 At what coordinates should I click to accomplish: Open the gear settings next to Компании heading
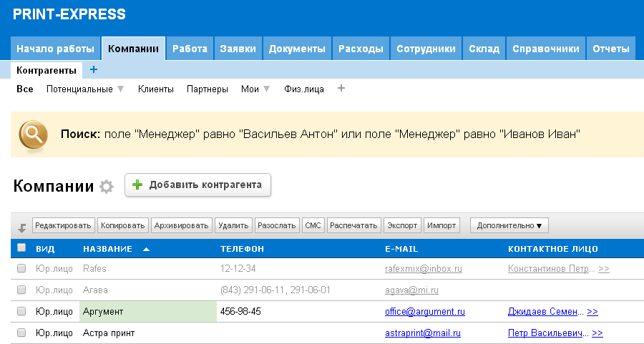tap(107, 187)
